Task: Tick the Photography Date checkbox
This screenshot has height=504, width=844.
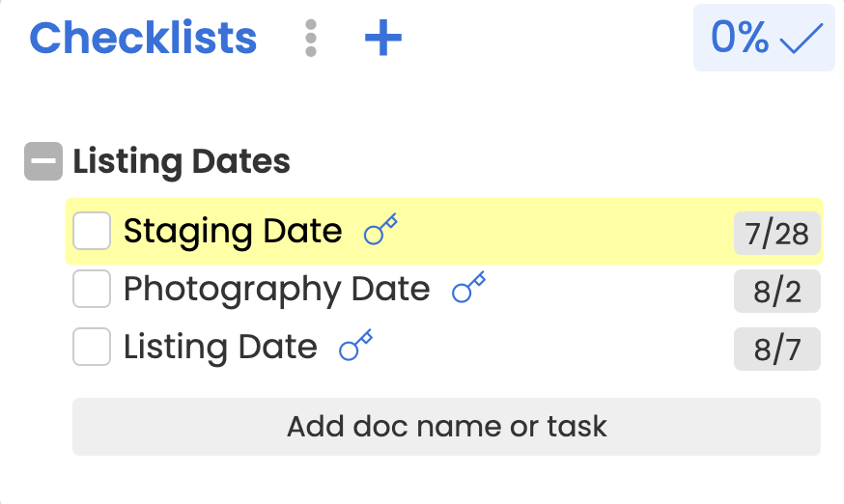Action: coord(92,290)
